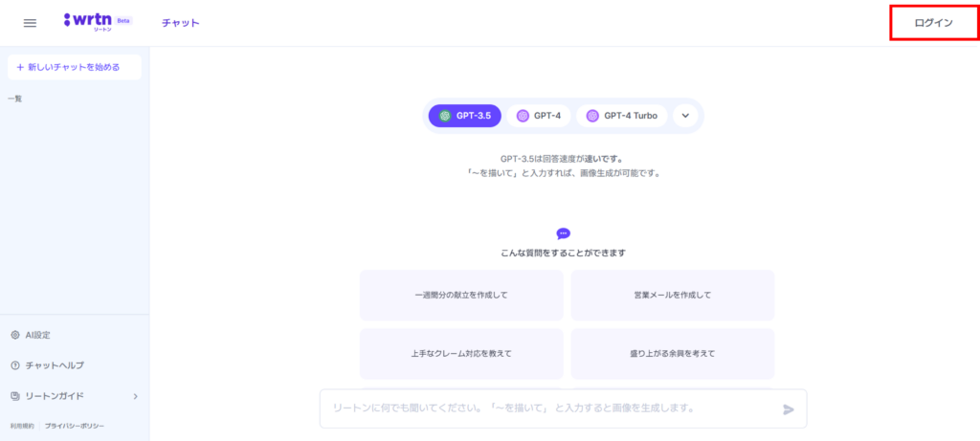
Task: Open the hamburger menu
Action: point(30,23)
